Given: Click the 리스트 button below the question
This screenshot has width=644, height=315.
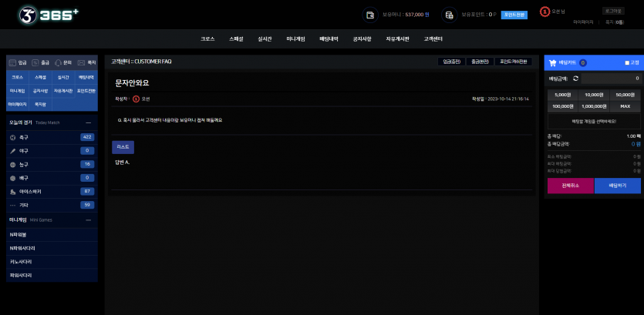Looking at the screenshot, I should pyautogui.click(x=123, y=147).
